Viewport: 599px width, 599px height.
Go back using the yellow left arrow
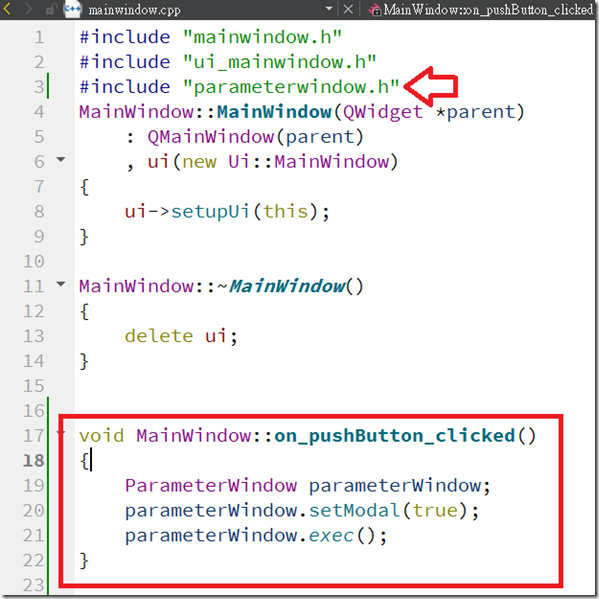click(7, 9)
